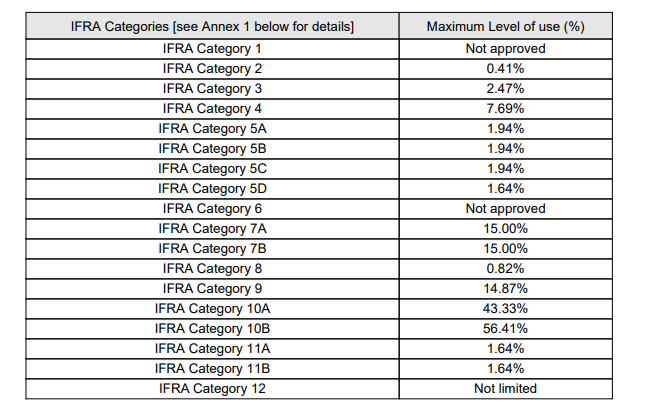Image resolution: width=666 pixels, height=406 pixels.
Task: Click the IFRA Category 5A label
Action: click(211, 128)
